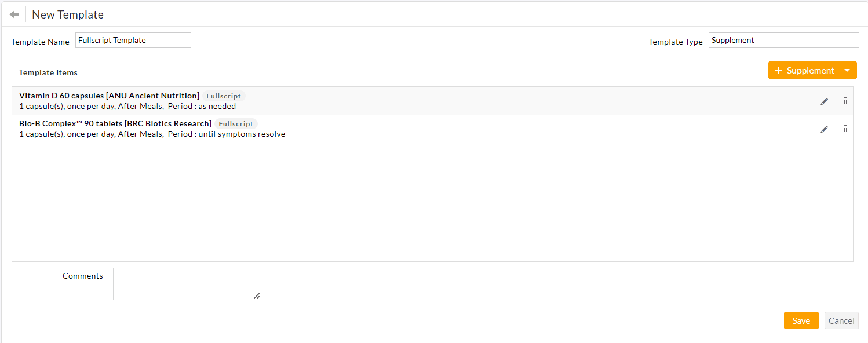Remove the Bio-B Complex supplement entry

point(845,129)
